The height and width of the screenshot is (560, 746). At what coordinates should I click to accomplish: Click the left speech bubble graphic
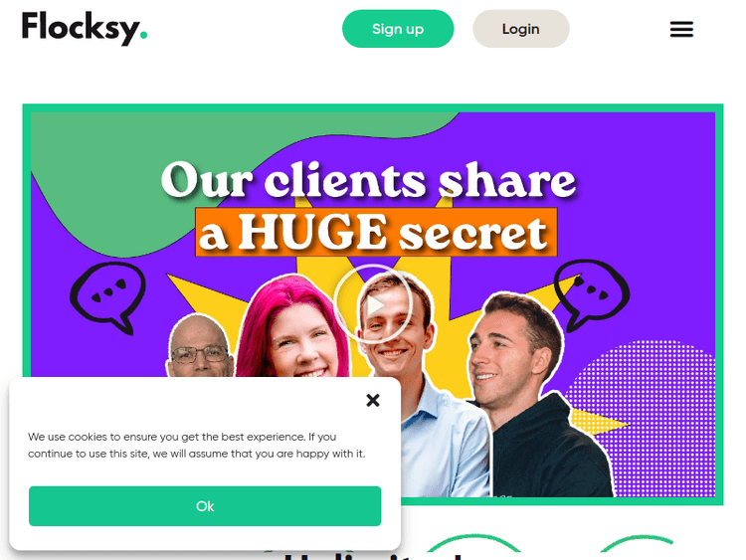(108, 296)
